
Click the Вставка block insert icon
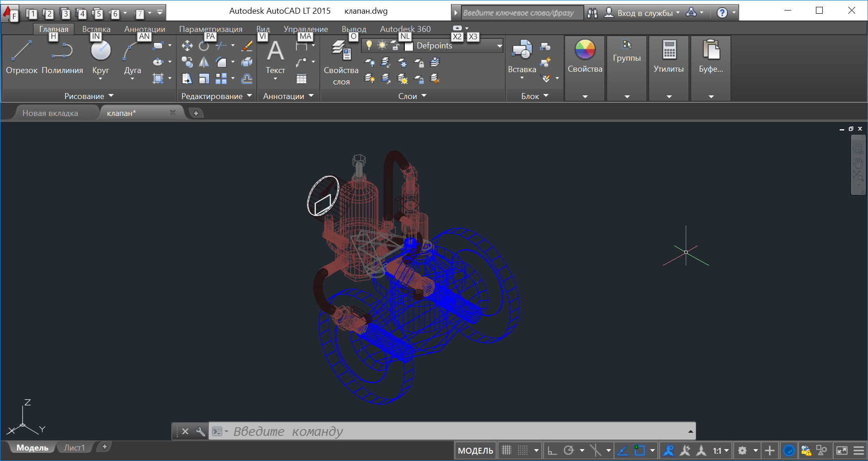coord(522,50)
